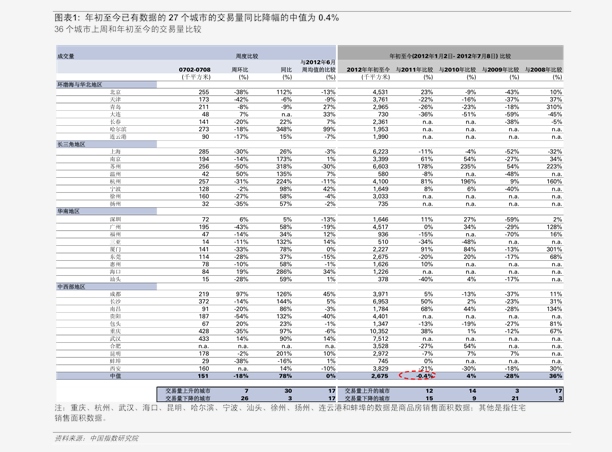Viewport: 612px width, 452px height.
Task: Select value 6,223 in the 上海 row
Action: point(380,152)
